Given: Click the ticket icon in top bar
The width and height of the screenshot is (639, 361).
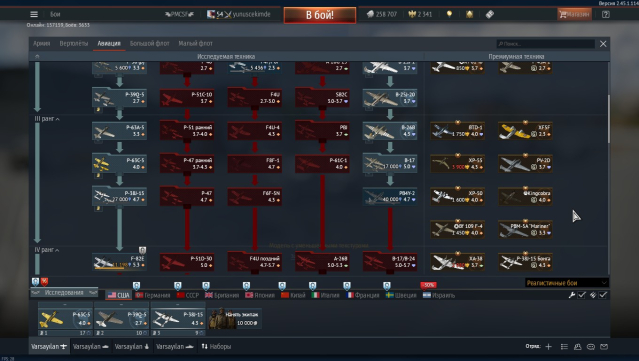Looking at the screenshot, I should coord(489,14).
